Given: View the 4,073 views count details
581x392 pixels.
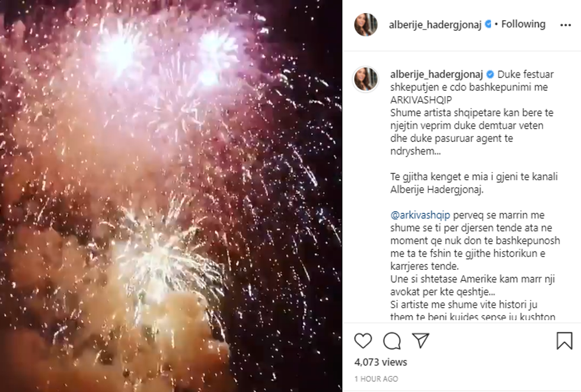Looking at the screenshot, I should [381, 362].
